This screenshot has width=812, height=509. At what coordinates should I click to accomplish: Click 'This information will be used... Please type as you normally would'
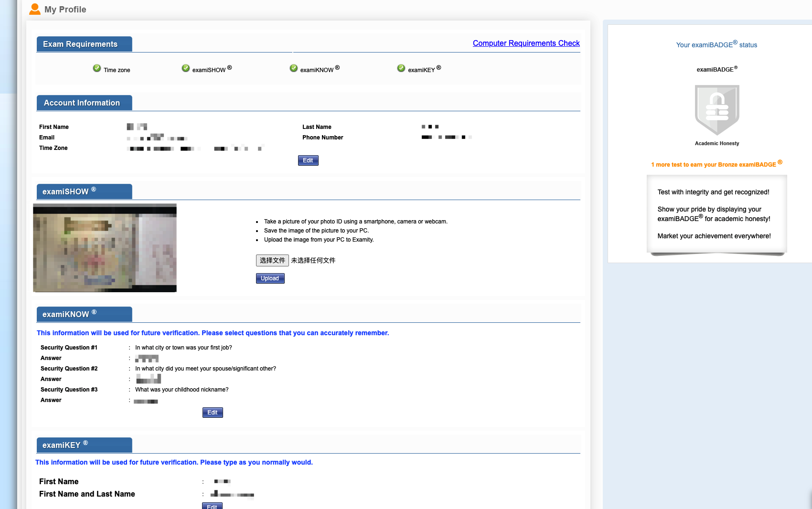[174, 462]
